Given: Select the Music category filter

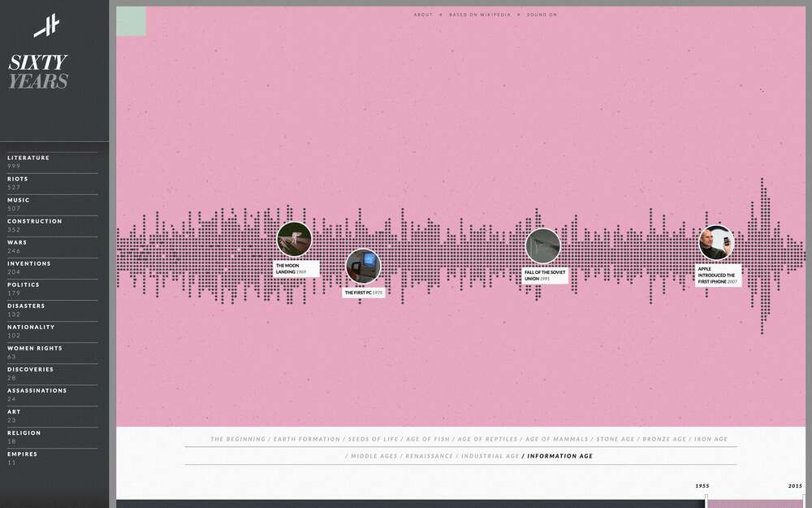Looking at the screenshot, I should 19,200.
